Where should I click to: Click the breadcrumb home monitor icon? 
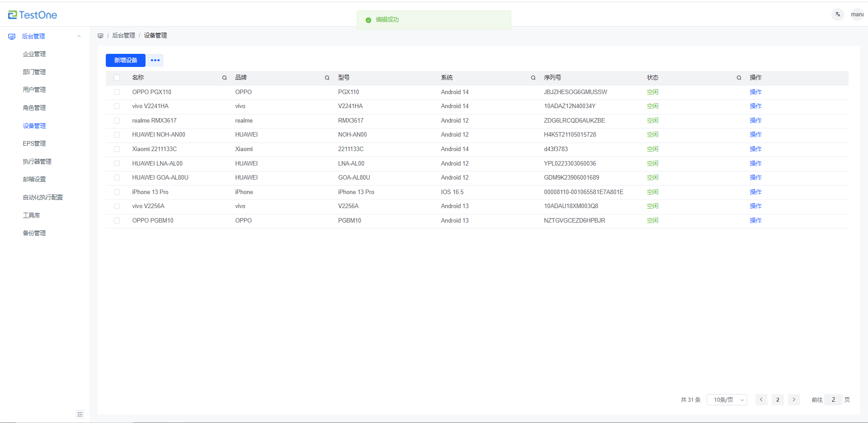[x=100, y=36]
